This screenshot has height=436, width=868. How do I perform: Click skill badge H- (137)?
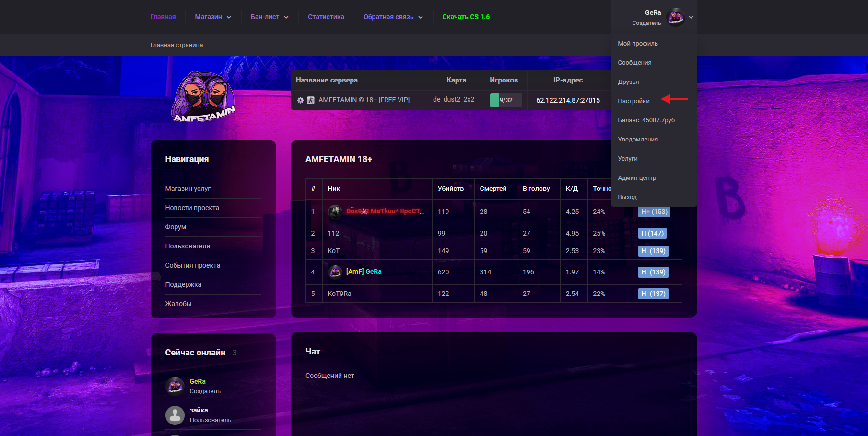tap(653, 294)
